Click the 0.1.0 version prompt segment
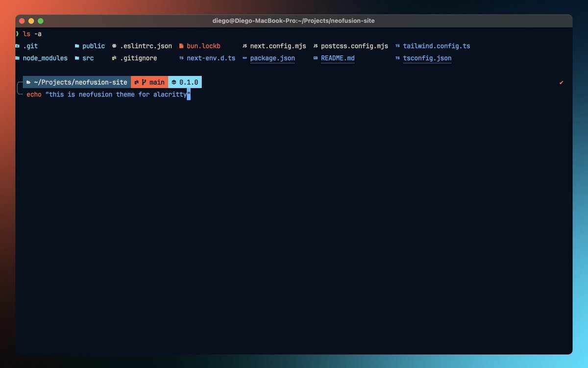 coord(185,82)
